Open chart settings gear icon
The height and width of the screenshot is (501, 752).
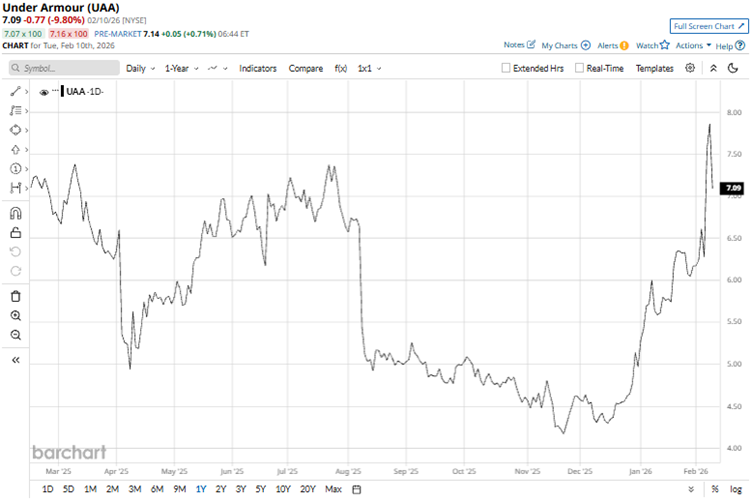coord(690,68)
